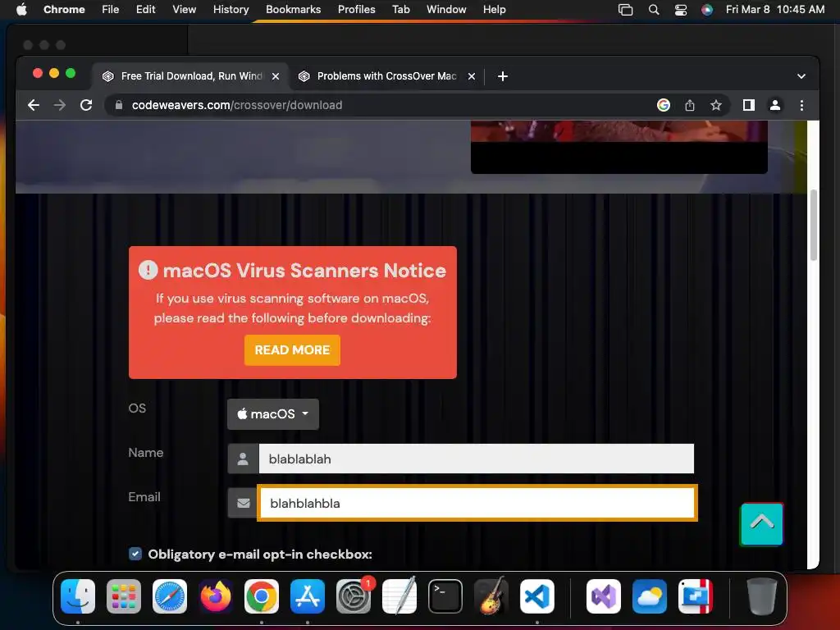Launch GarageBand from the Dock

[x=491, y=596]
